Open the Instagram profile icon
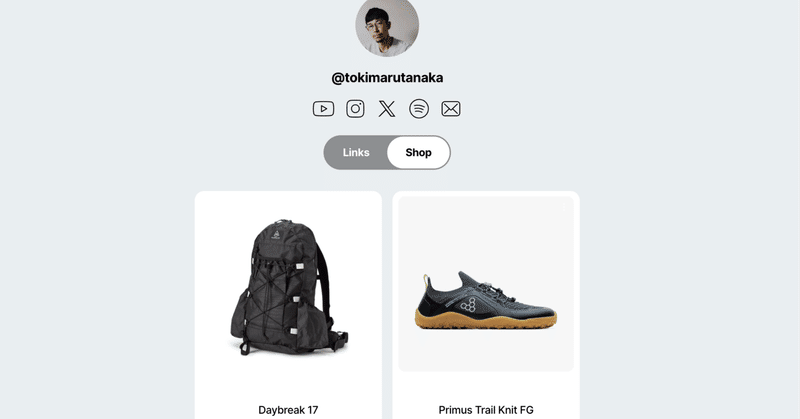Image resolution: width=800 pixels, height=419 pixels. (x=355, y=109)
